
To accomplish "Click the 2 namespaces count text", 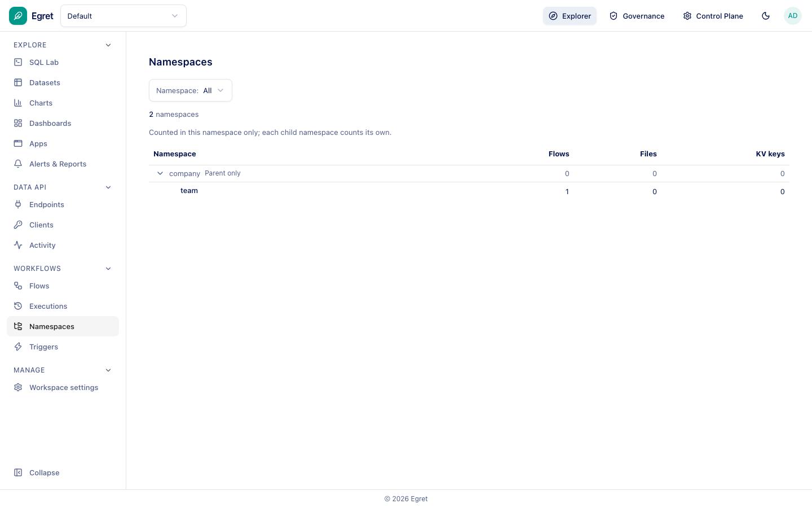I will coord(174,115).
